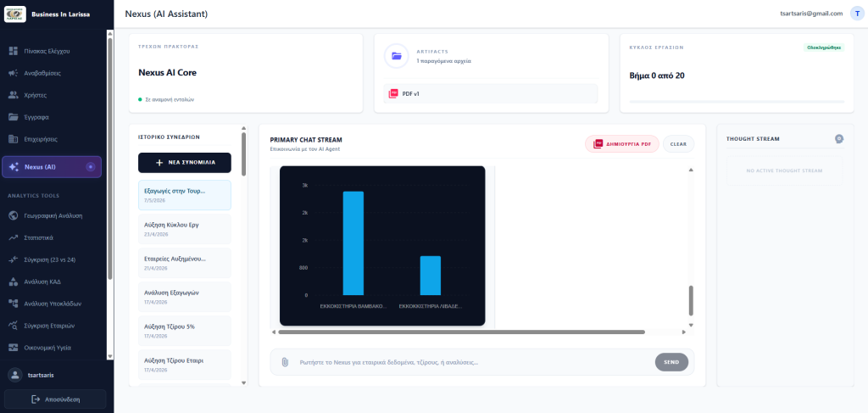The image size is (868, 413).
Task: Click the 1 παραγόμενα αρχεία text
Action: (444, 61)
